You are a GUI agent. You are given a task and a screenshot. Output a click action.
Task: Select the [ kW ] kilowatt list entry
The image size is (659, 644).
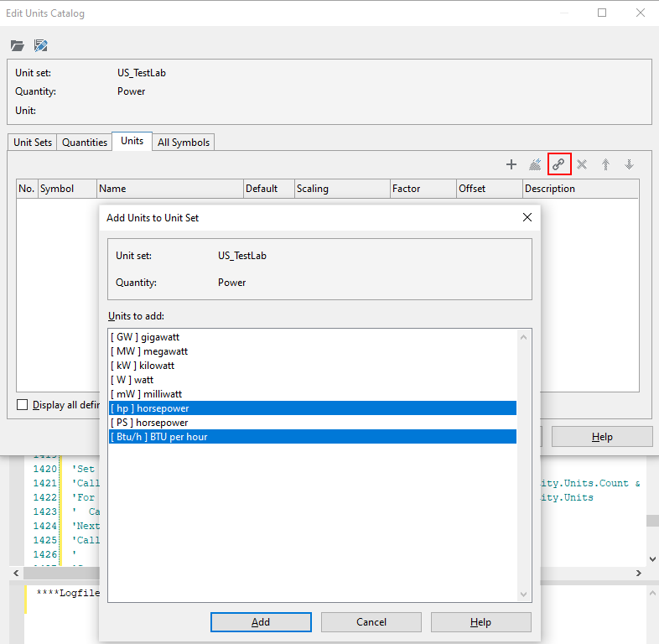click(143, 366)
